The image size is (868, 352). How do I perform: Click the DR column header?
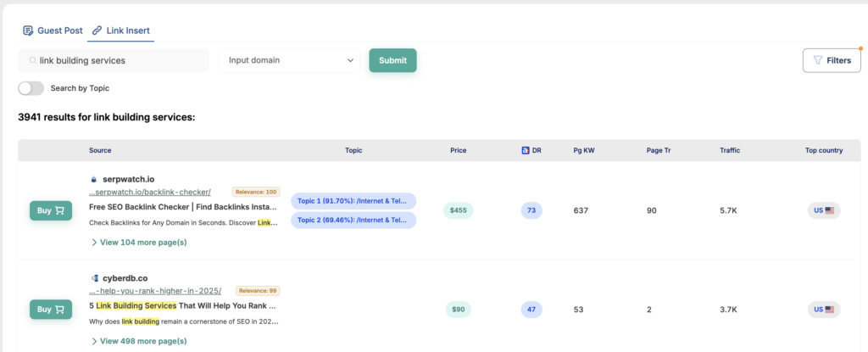pos(537,150)
